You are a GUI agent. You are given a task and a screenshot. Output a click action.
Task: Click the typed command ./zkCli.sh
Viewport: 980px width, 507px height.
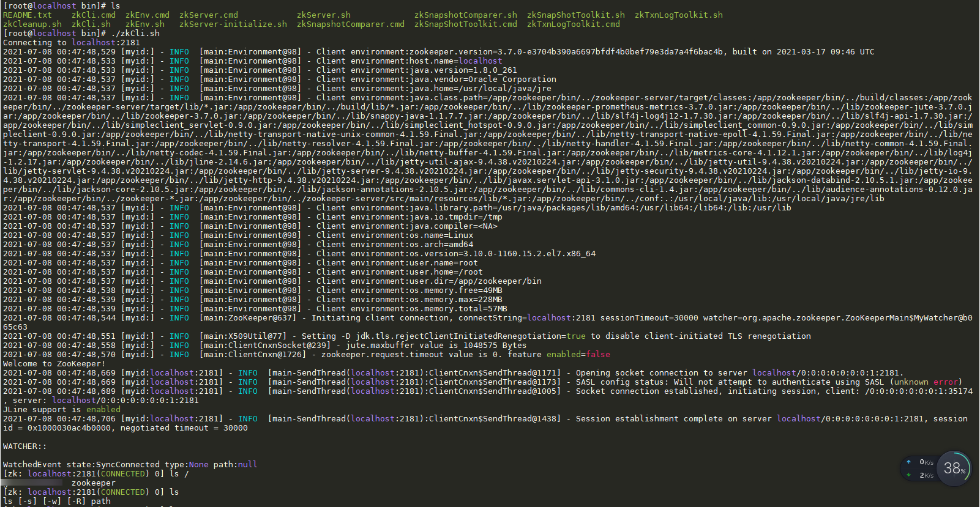pyautogui.click(x=135, y=33)
